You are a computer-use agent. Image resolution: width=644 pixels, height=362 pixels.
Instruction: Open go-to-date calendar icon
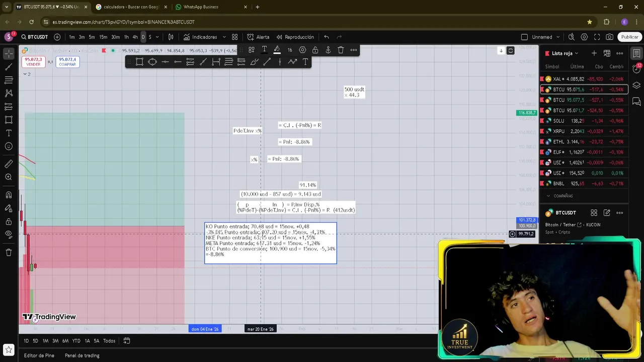click(127, 341)
